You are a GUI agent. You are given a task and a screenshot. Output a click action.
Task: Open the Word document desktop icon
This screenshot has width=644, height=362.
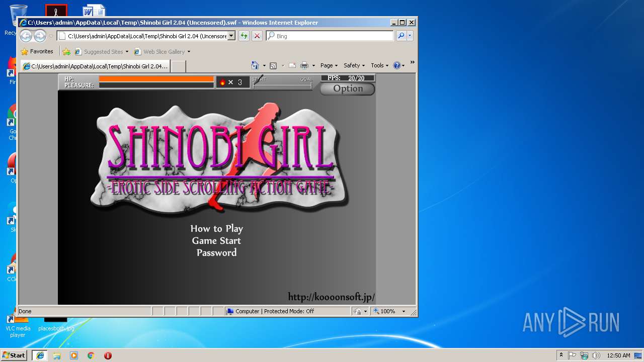94,10
